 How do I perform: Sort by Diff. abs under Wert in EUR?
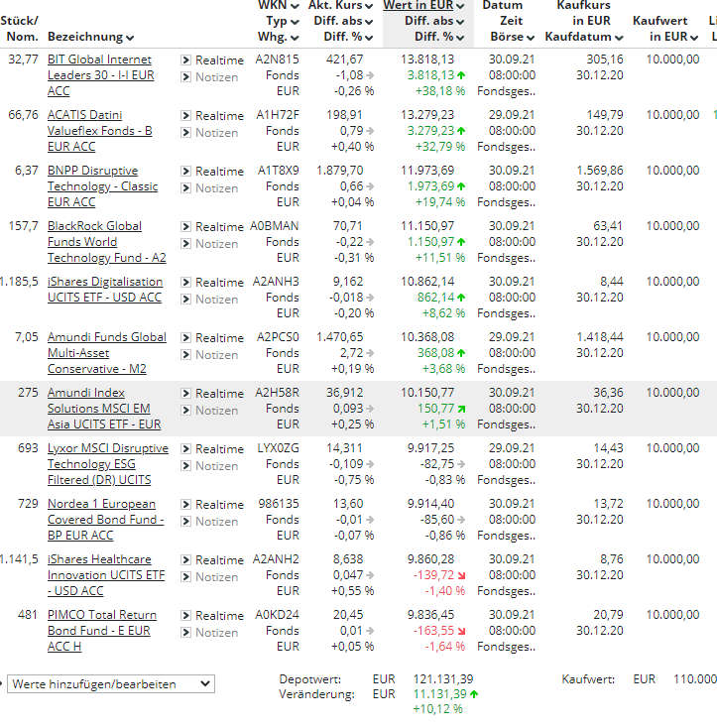(434, 21)
